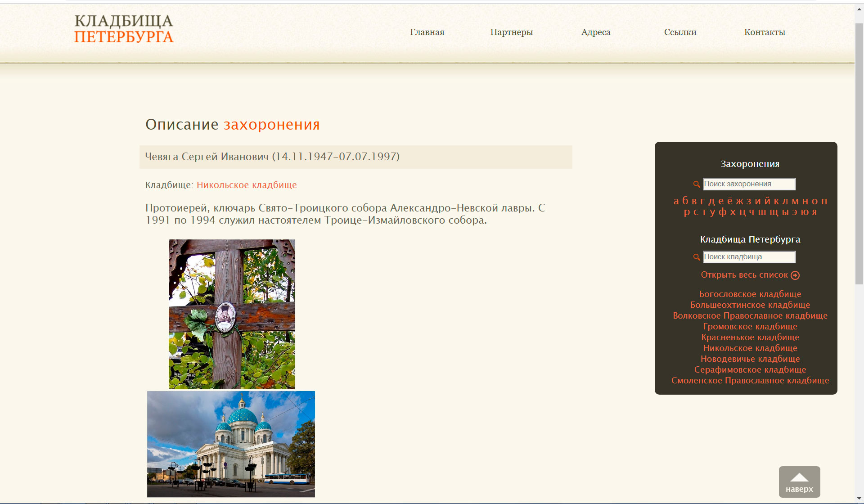Open the Партнеры menu item
Viewport: 864px width, 504px height.
point(512,32)
